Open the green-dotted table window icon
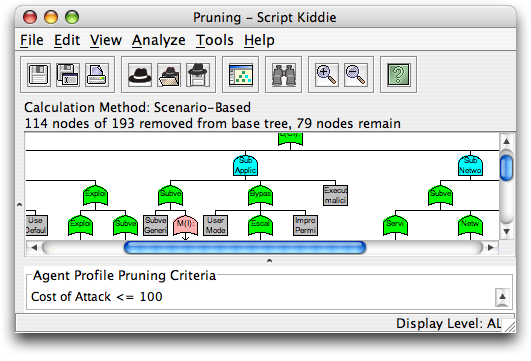This screenshot has width=531, height=361. [x=240, y=75]
